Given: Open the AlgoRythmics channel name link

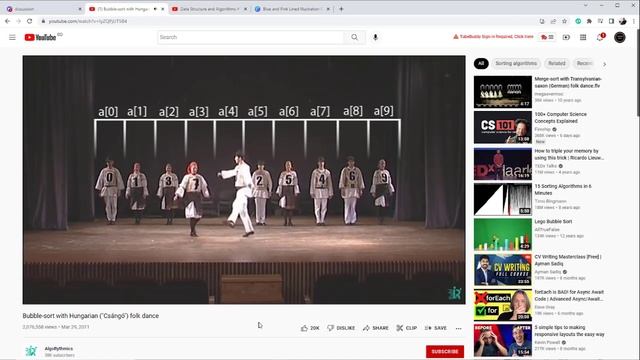Looking at the screenshot, I should click(x=59, y=349).
